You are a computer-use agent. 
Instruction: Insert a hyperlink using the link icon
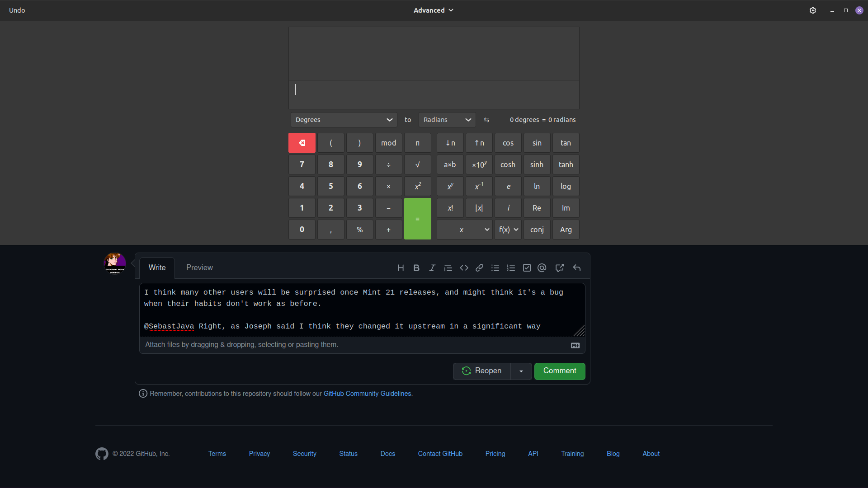[479, 267]
